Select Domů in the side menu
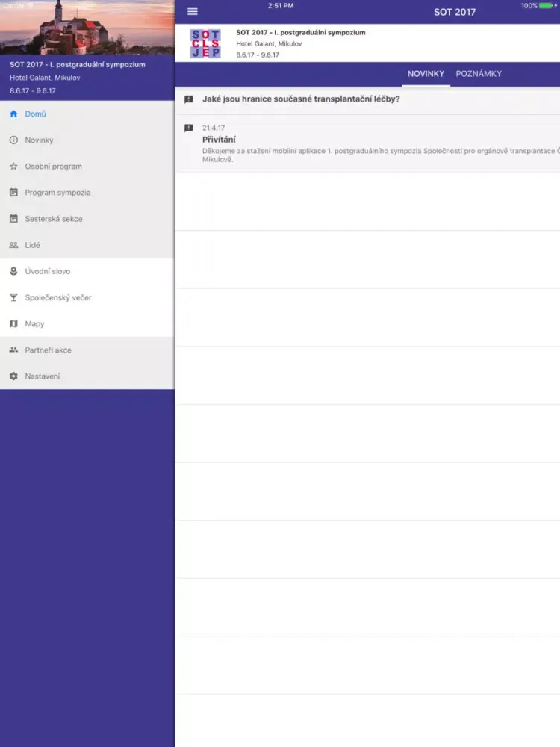The width and height of the screenshot is (560, 747). click(x=87, y=114)
